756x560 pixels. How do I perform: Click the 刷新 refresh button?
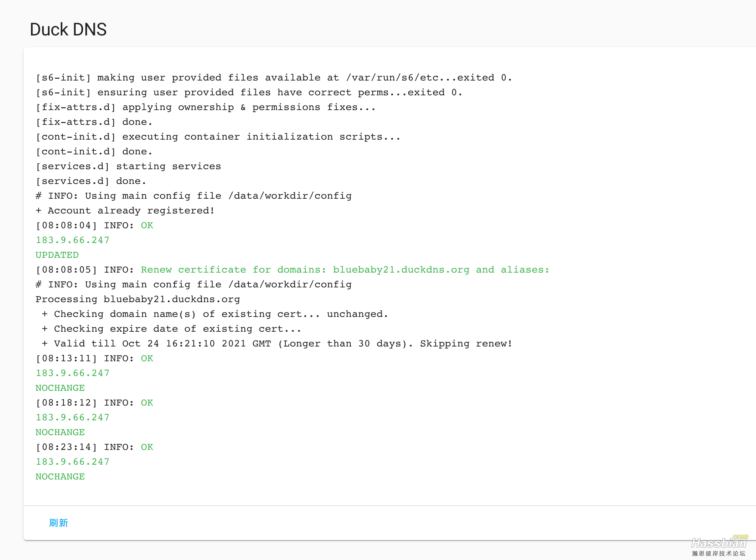coord(59,523)
